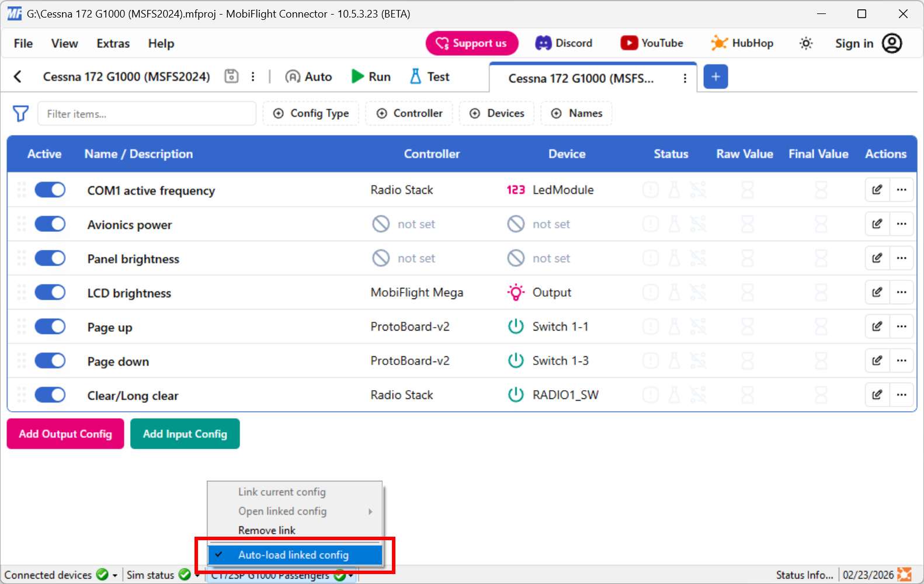Uncheck Auto-load linked config option
924x584 pixels.
coord(293,555)
